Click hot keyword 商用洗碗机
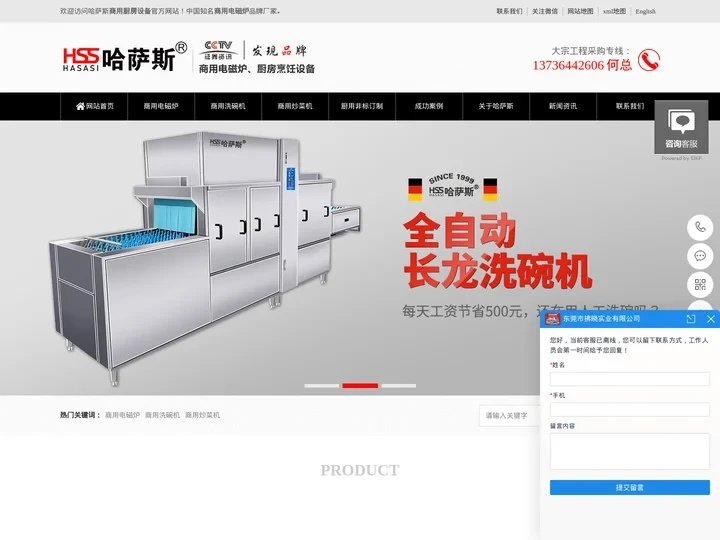The height and width of the screenshot is (540, 720). (162, 415)
